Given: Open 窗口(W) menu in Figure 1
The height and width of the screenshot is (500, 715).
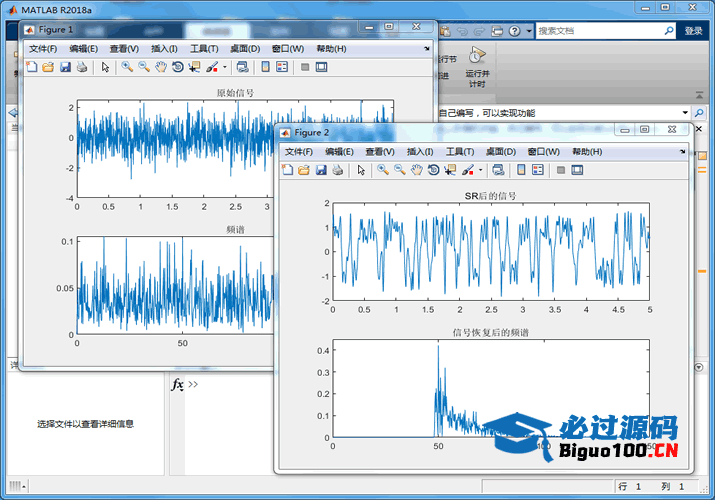Looking at the screenshot, I should point(288,49).
